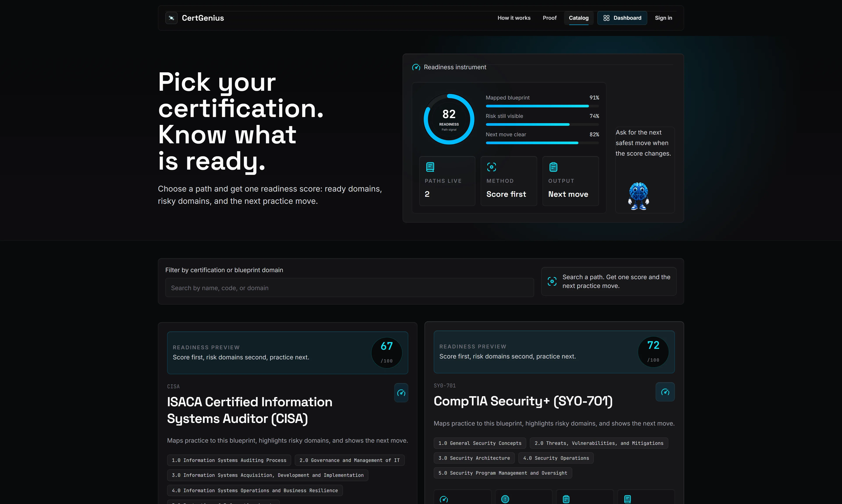
Task: Click the CISA card READINESS PREVIEW banner
Action: point(287,353)
